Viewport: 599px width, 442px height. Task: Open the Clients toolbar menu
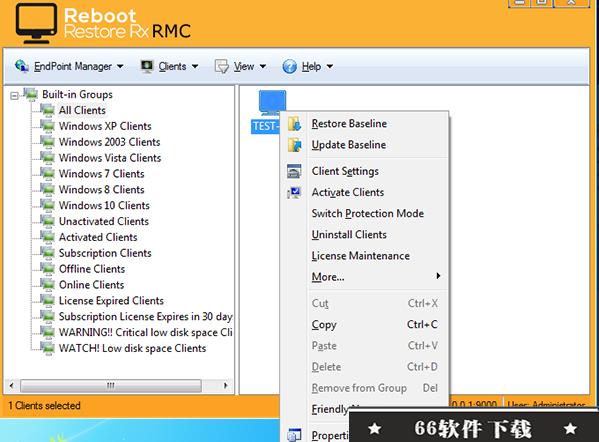pos(170,66)
